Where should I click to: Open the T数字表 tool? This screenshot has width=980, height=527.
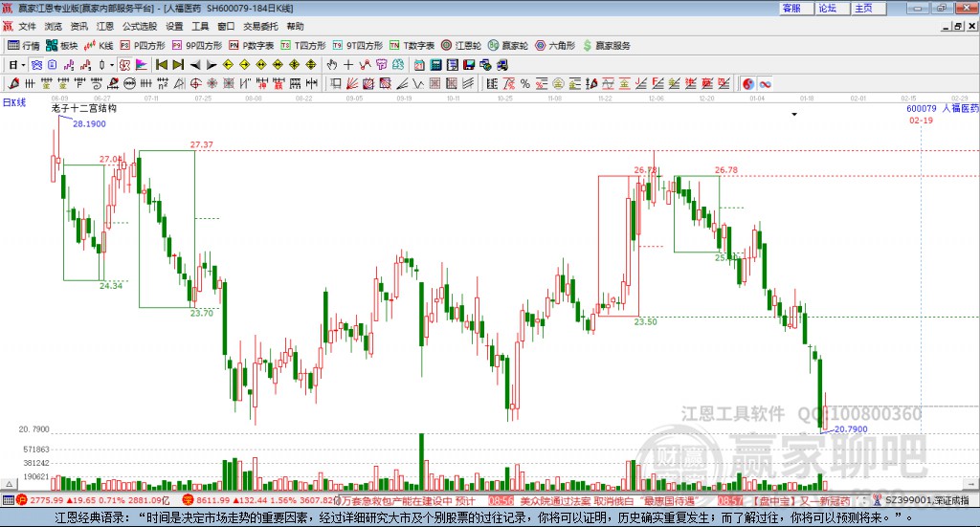[412, 46]
